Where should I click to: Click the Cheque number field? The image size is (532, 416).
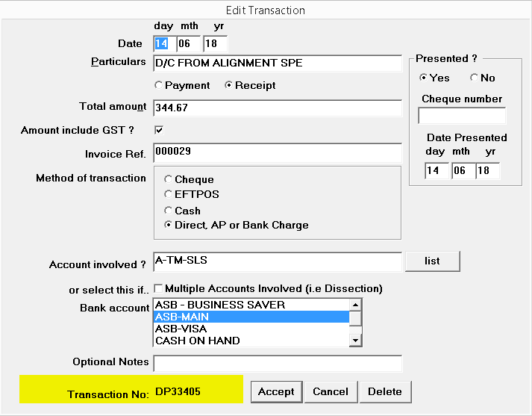(x=462, y=116)
